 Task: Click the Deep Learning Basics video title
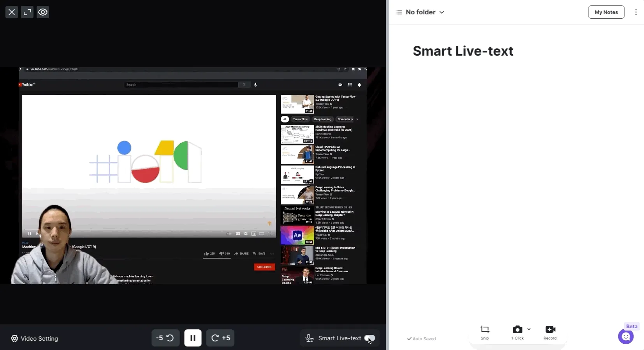[x=332, y=269]
